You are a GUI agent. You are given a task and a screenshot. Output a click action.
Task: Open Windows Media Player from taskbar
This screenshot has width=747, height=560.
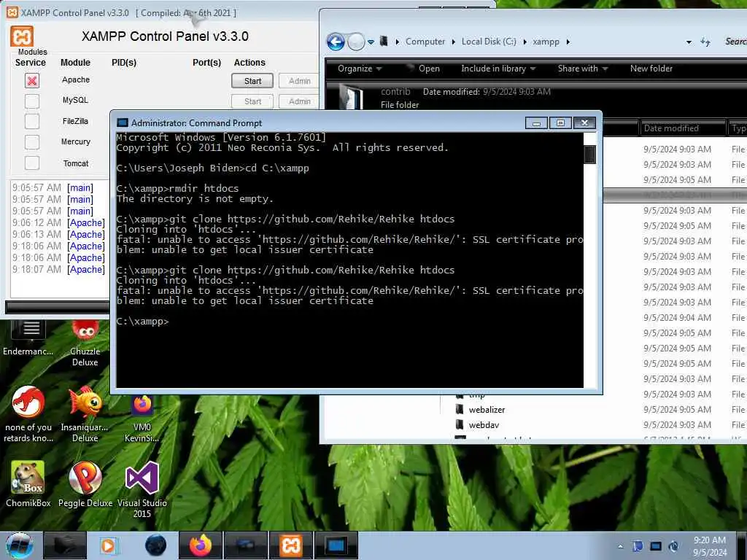click(x=109, y=545)
